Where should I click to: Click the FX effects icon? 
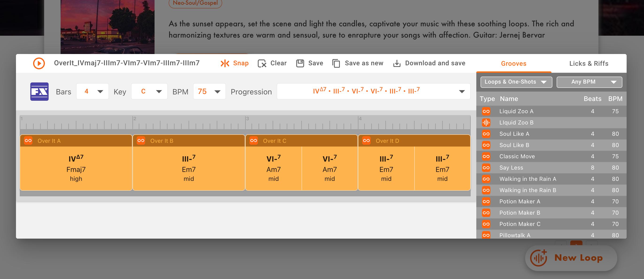pyautogui.click(x=39, y=92)
